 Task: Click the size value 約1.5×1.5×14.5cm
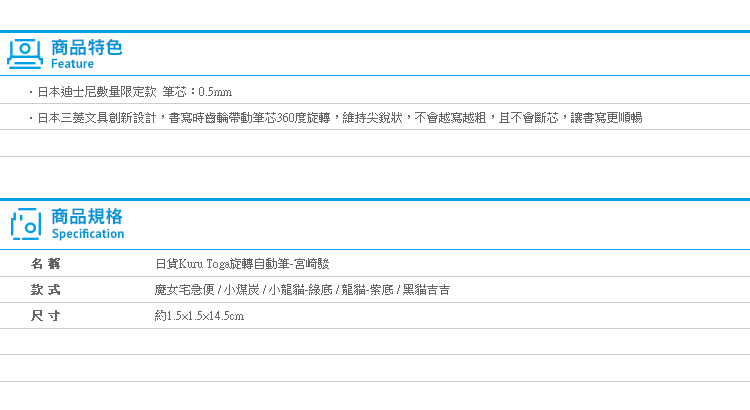(200, 316)
